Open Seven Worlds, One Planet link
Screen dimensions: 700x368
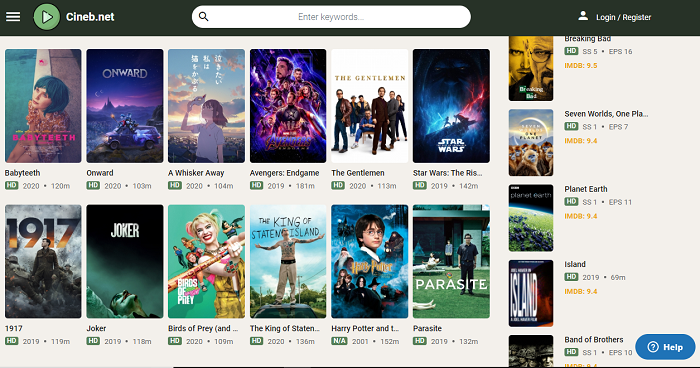pos(606,114)
